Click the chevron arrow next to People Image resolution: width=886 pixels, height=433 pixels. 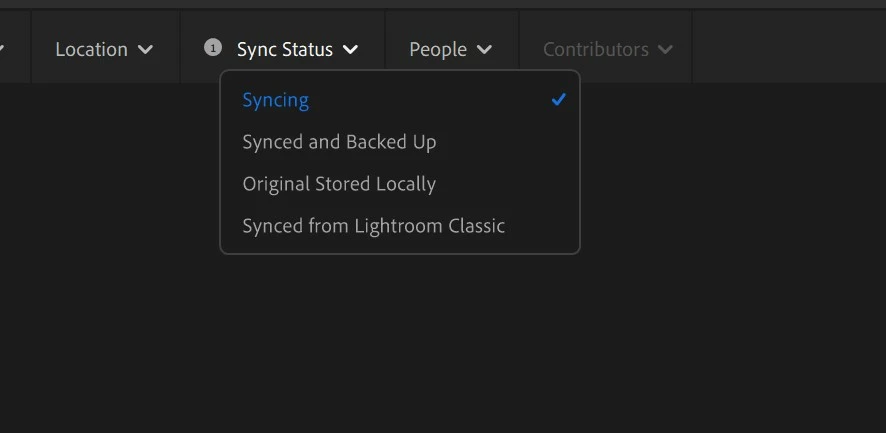pyautogui.click(x=484, y=50)
